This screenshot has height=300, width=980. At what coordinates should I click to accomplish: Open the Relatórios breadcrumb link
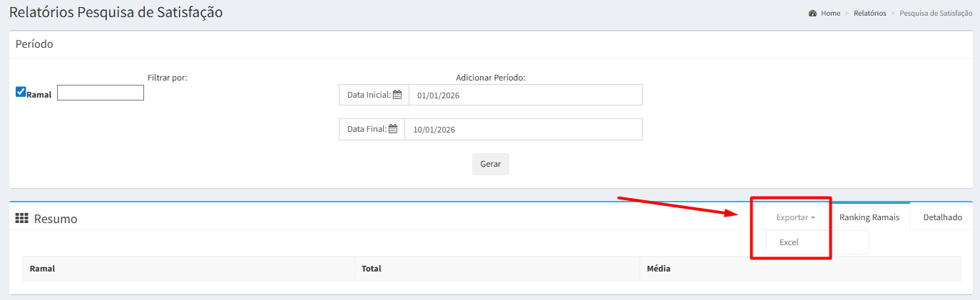[x=869, y=14]
